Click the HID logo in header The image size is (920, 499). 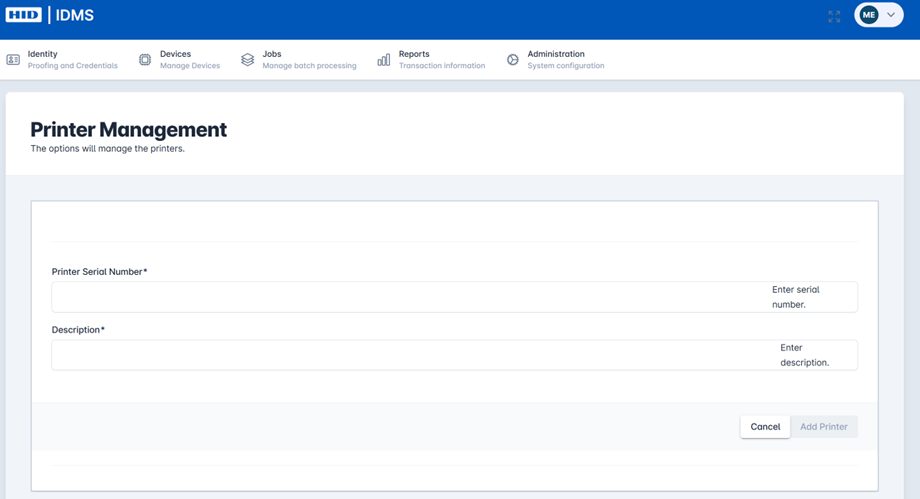point(23,15)
